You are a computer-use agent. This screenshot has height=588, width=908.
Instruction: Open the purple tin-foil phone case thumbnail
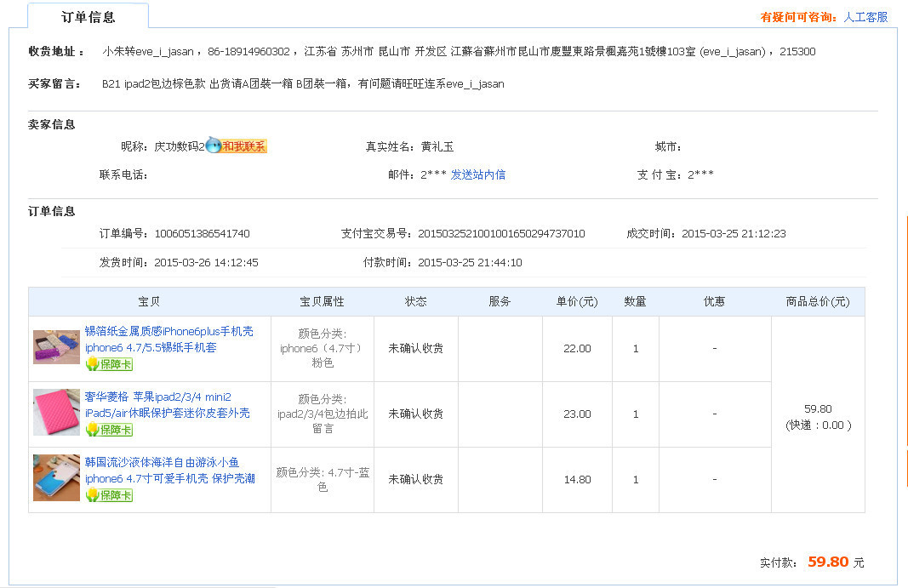coord(56,347)
